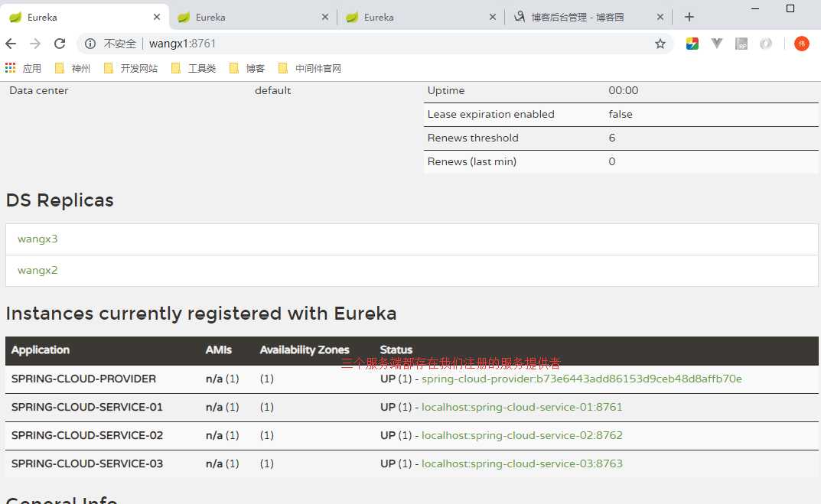821x504 pixels.
Task: Select the SPRING-CLOUD-PROVIDER application name
Action: [83, 379]
